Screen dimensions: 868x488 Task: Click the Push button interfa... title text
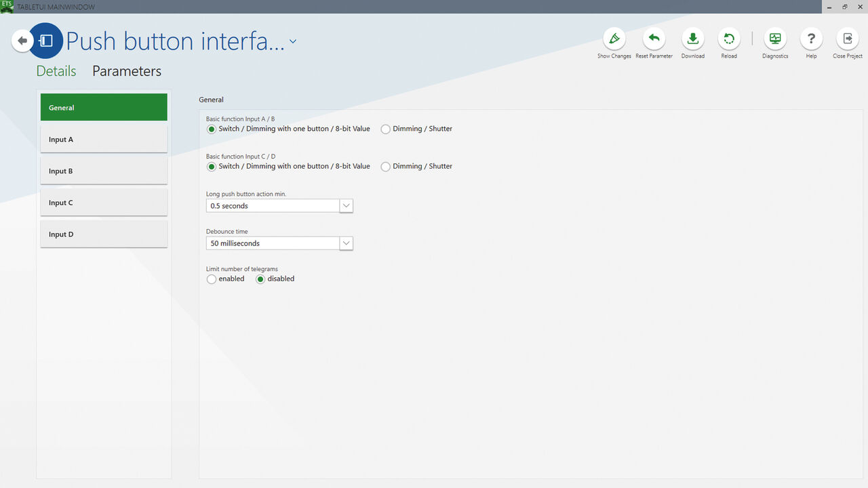tap(175, 41)
